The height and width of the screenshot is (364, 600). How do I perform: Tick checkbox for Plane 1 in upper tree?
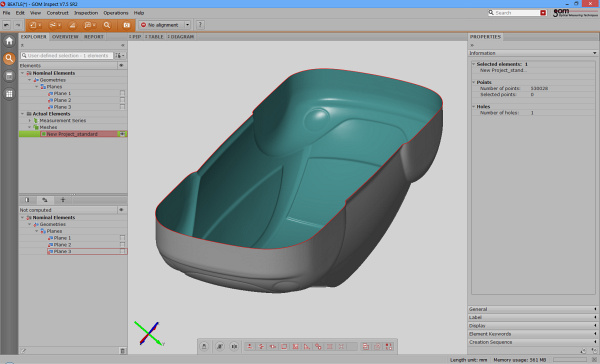click(x=122, y=93)
